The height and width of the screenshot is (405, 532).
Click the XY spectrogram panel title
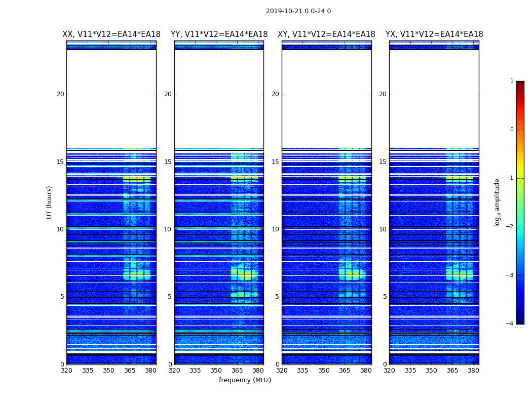[x=326, y=34]
